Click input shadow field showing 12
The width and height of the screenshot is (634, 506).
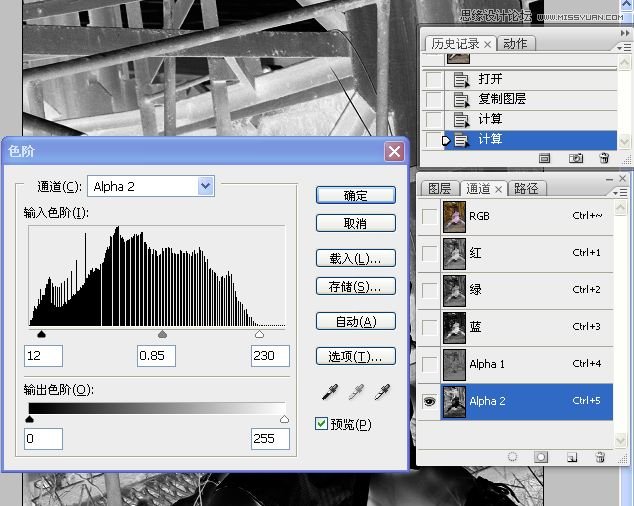pyautogui.click(x=43, y=356)
